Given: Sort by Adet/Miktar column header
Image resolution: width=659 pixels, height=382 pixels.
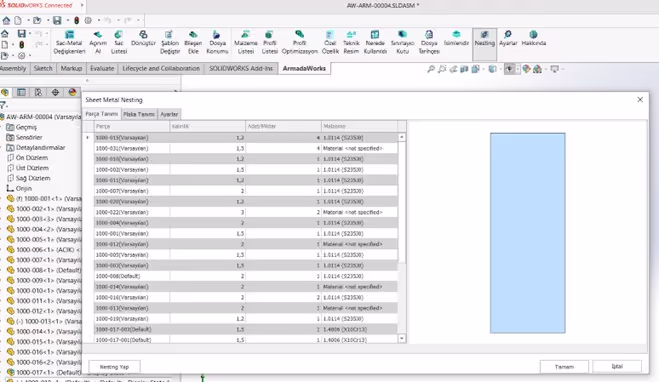Looking at the screenshot, I should (x=283, y=126).
